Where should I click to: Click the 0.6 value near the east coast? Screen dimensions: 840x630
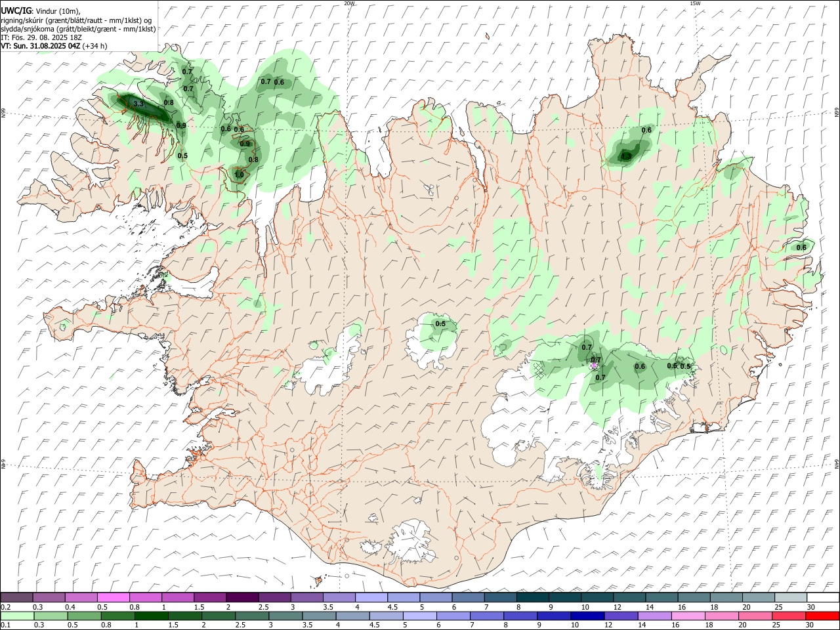click(x=801, y=247)
